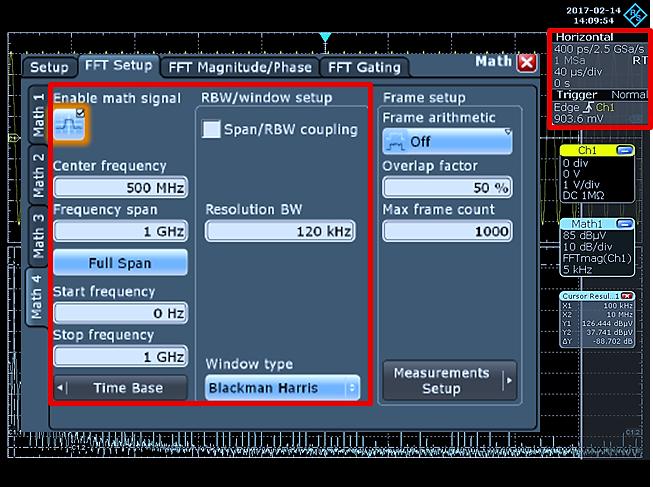The image size is (653, 487).
Task: Click the Normal trigger mode text
Action: click(629, 95)
